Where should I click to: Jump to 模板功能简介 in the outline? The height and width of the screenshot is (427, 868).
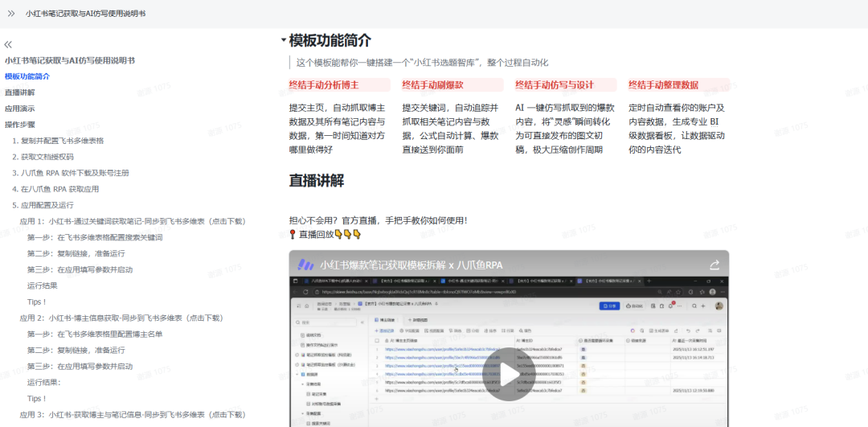coord(27,76)
